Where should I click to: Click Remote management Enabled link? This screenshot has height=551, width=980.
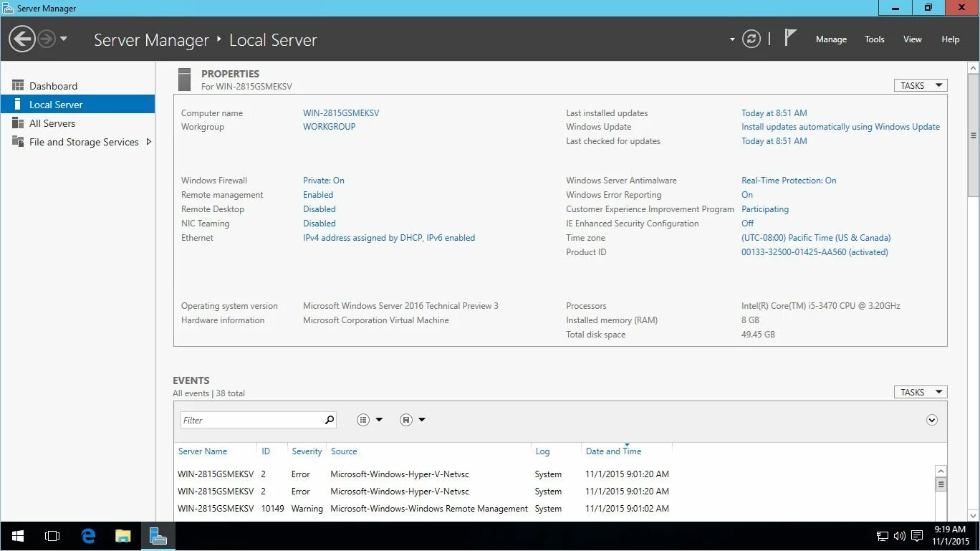(x=318, y=194)
